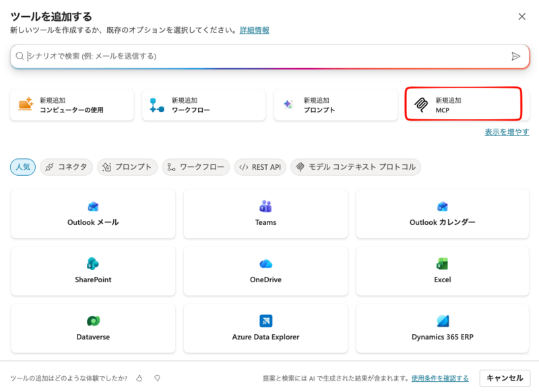Click the OneDrive cloud icon
The height and width of the screenshot is (392, 539).
[265, 264]
